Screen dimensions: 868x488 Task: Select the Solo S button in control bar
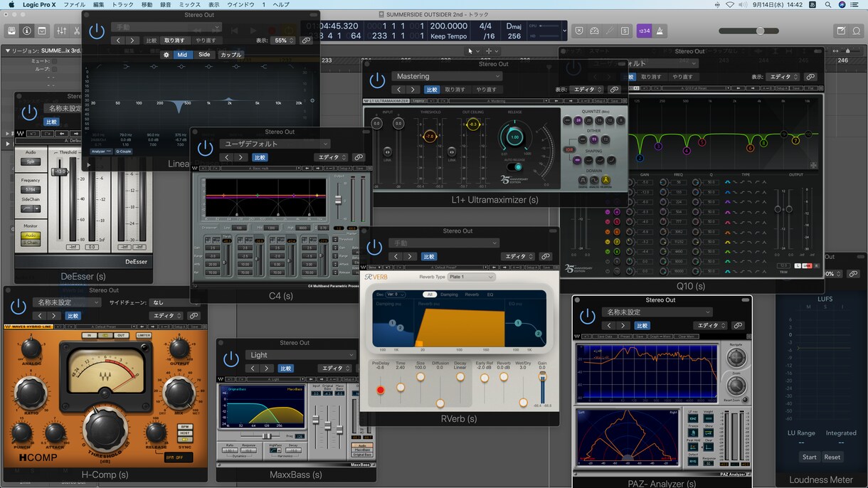tap(625, 31)
